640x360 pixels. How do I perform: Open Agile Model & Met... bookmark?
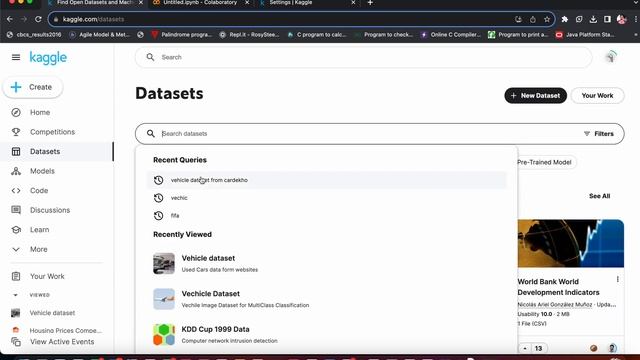100,35
